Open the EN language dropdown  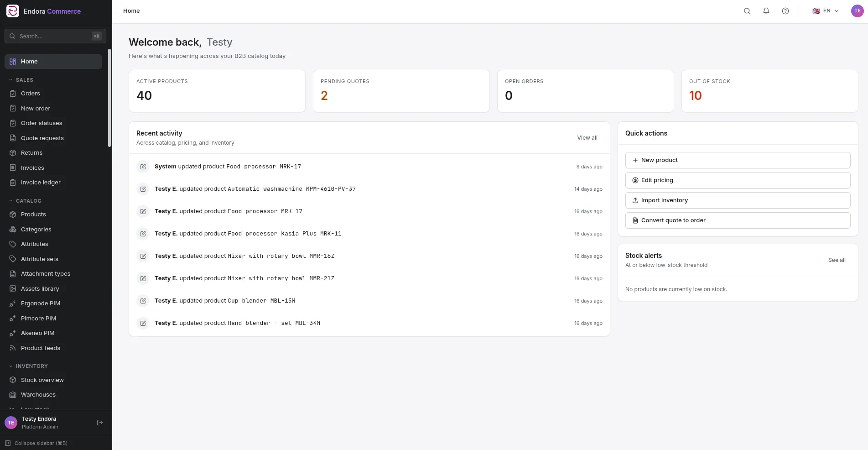pyautogui.click(x=825, y=11)
